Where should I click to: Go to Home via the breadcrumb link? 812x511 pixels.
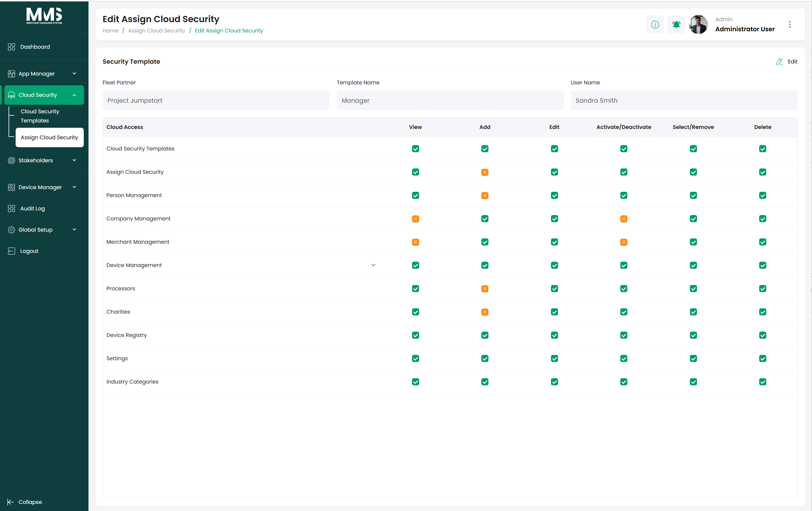(110, 30)
